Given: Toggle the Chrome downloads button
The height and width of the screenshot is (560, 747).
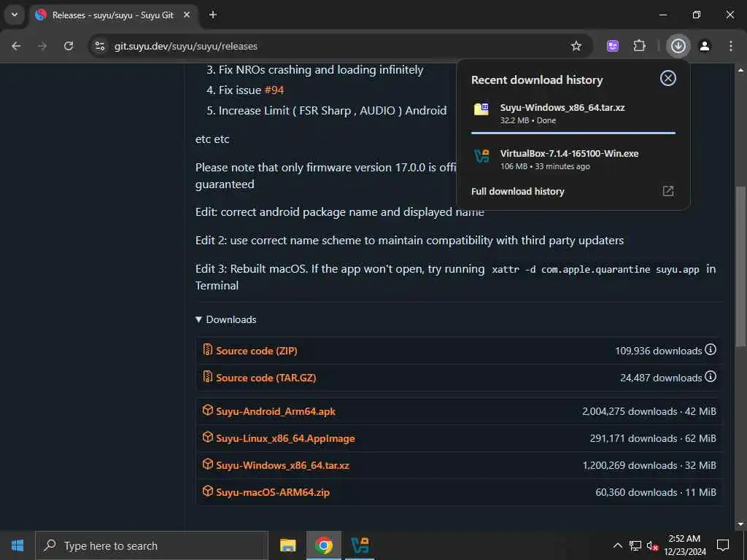Looking at the screenshot, I should tap(678, 46).
